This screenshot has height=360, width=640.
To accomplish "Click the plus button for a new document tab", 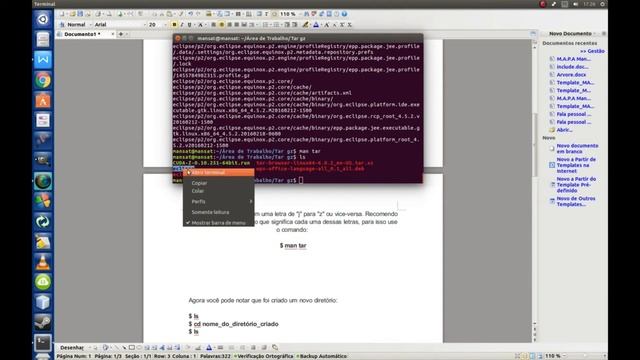I will [121, 34].
